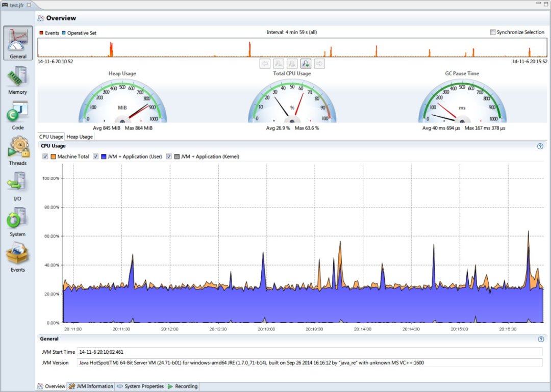
Task: Click the 'Max 63.6 %' CPU value
Action: [307, 128]
